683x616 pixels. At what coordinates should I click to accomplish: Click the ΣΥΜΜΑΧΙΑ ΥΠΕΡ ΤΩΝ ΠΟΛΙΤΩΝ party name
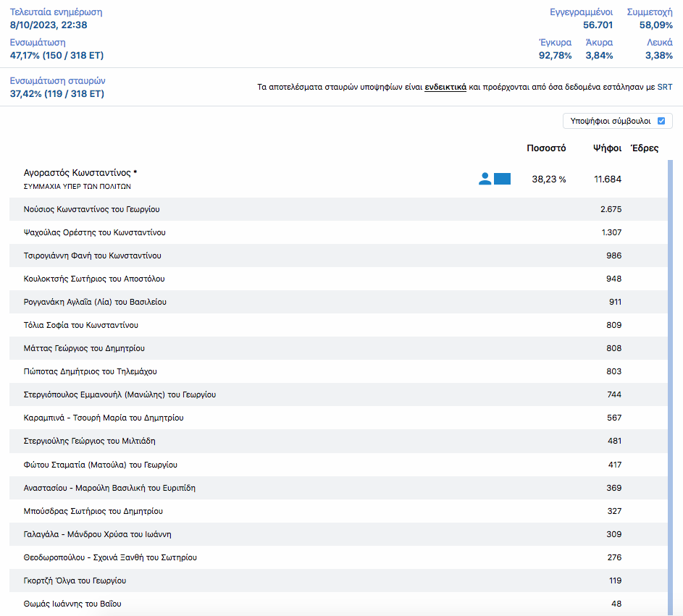point(77,186)
